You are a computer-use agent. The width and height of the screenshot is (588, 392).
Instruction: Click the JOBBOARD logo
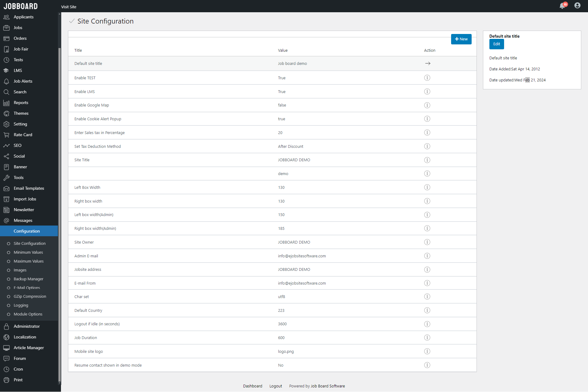(x=21, y=6)
